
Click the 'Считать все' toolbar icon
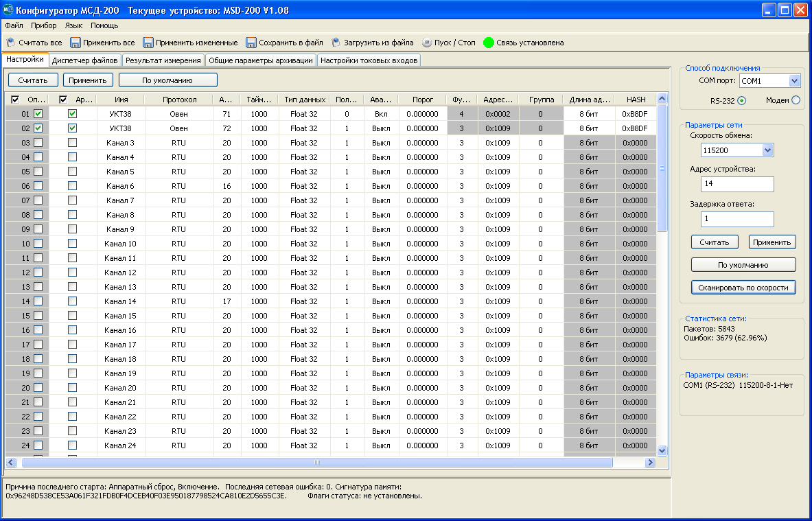tap(10, 43)
